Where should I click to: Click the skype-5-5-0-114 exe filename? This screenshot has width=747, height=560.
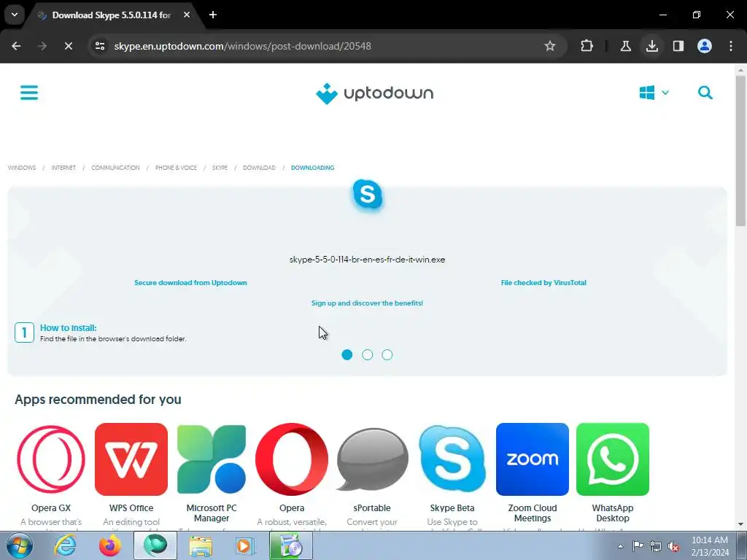(368, 260)
